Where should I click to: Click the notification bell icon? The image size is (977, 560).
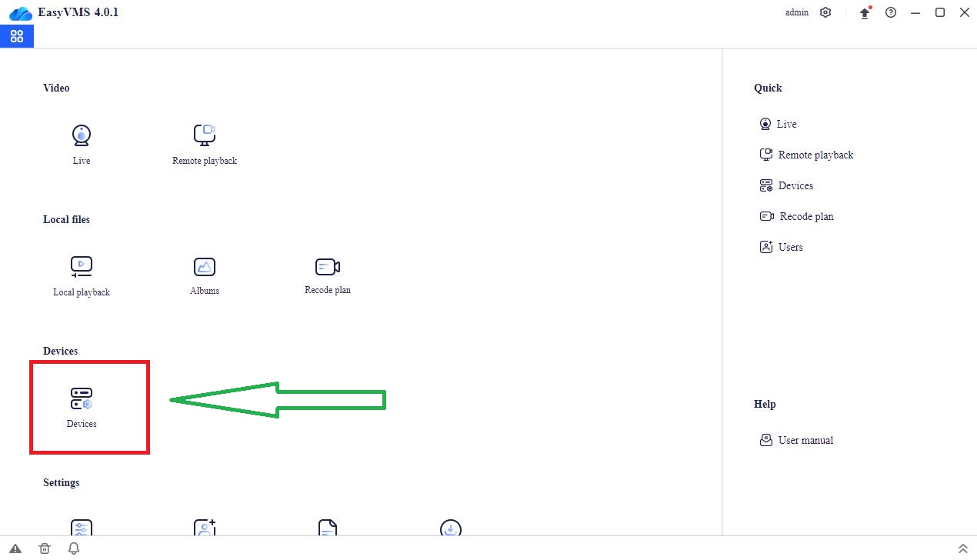point(74,548)
